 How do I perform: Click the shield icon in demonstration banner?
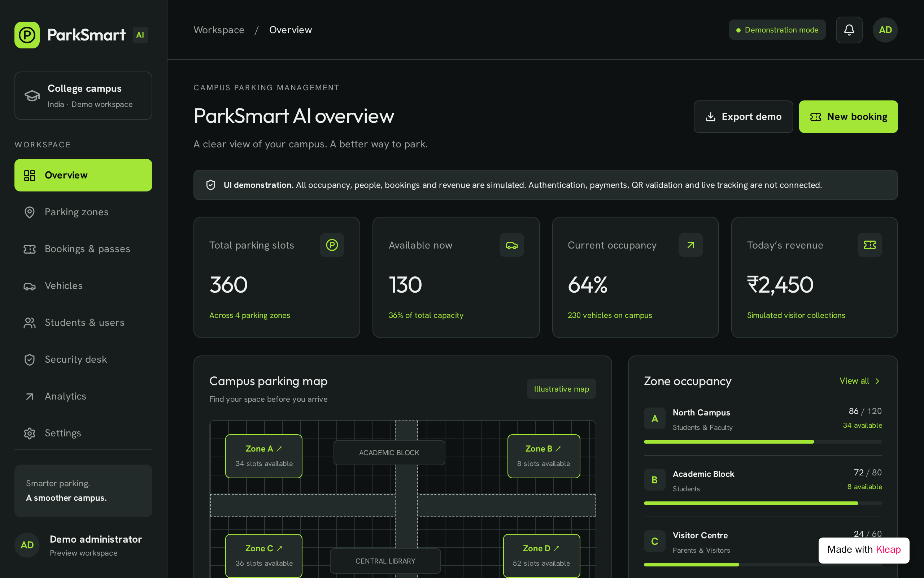coord(211,185)
